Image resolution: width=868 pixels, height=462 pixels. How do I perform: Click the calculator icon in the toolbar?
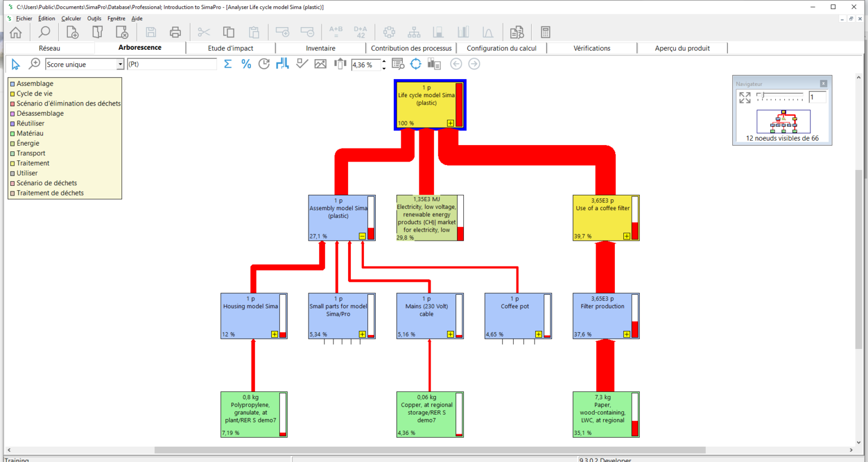coord(545,32)
